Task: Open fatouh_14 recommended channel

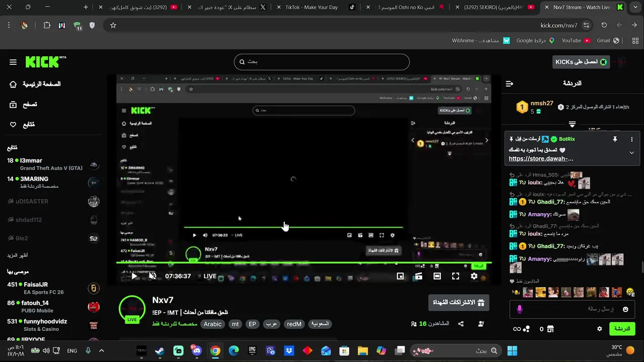Action: [53, 307]
